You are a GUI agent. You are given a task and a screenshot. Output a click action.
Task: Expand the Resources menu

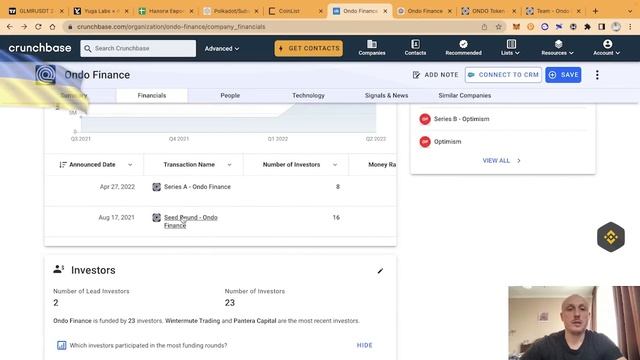[x=558, y=48]
